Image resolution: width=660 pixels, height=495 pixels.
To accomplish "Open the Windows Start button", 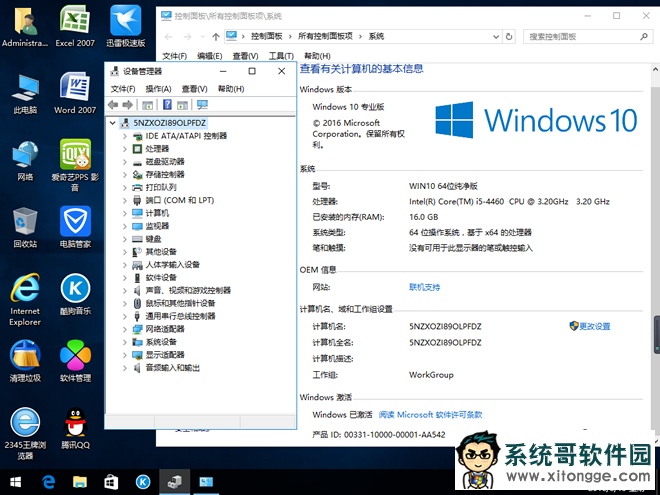I will click(16, 482).
